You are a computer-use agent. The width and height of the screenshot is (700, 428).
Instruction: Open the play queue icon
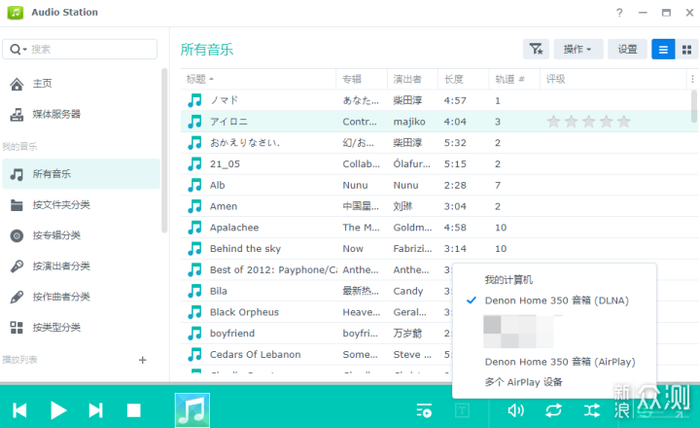424,410
